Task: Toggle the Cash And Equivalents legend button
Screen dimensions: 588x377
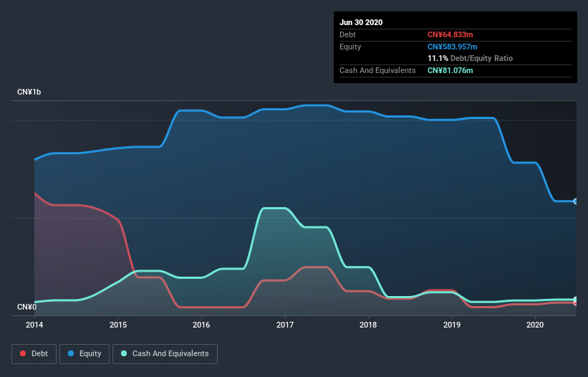Action: pos(165,354)
